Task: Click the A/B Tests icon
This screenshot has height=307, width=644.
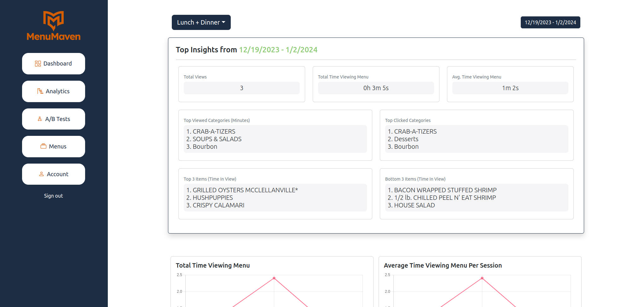Action: pyautogui.click(x=40, y=119)
